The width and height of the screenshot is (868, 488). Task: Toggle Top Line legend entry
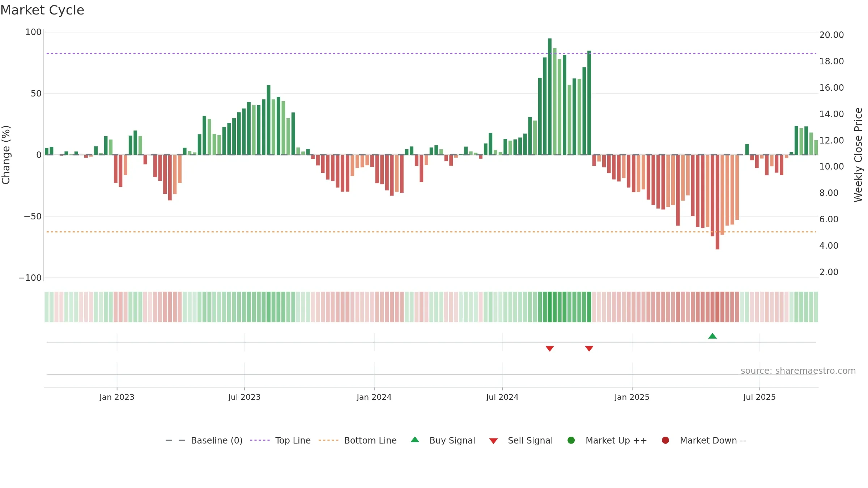[x=280, y=440]
